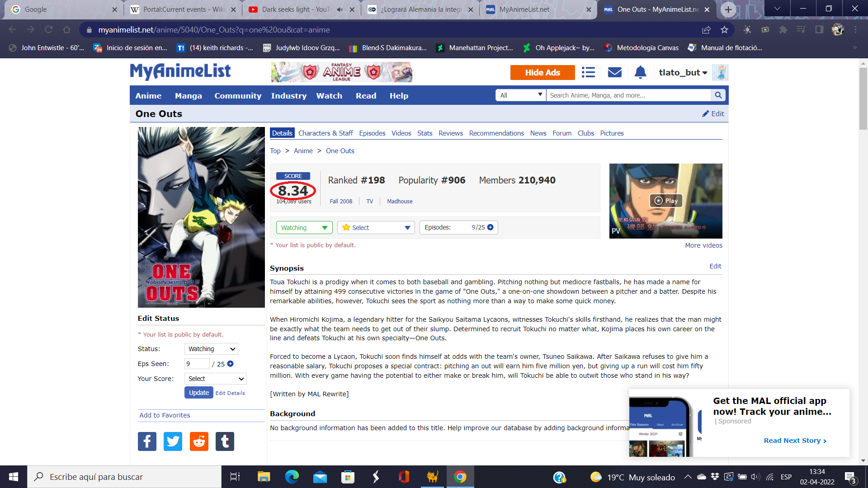Open the notifications bell icon

coord(640,72)
